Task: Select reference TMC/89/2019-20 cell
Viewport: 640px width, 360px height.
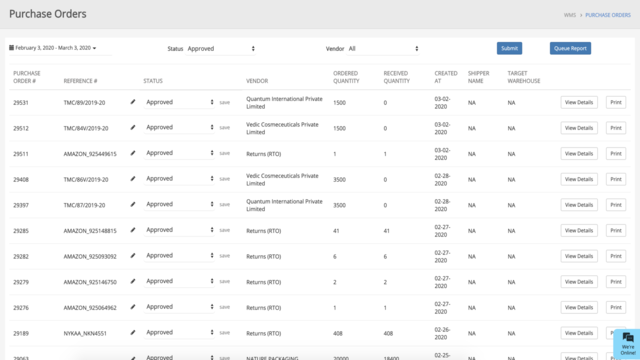Action: [x=84, y=103]
